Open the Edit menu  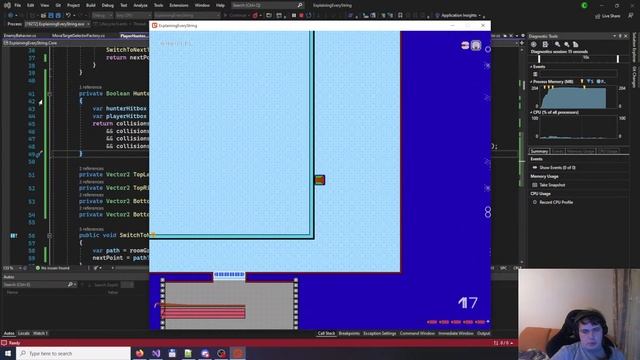point(31,5)
